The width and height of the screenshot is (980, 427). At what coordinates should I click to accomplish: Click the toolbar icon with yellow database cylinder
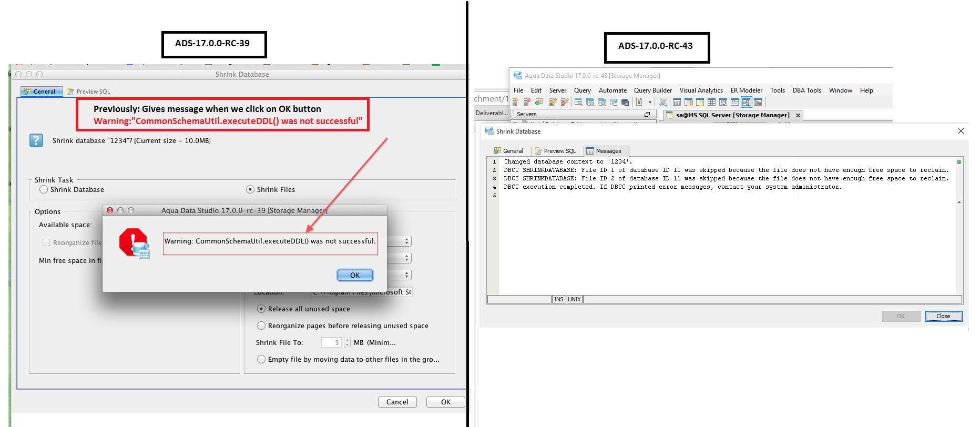[x=700, y=102]
